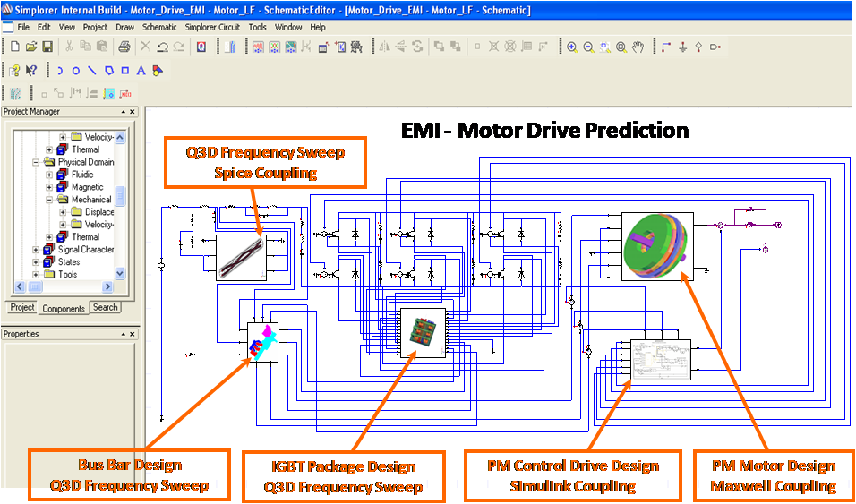The width and height of the screenshot is (856, 504).
Task: Expand the Magnetic tree node
Action: pos(49,187)
